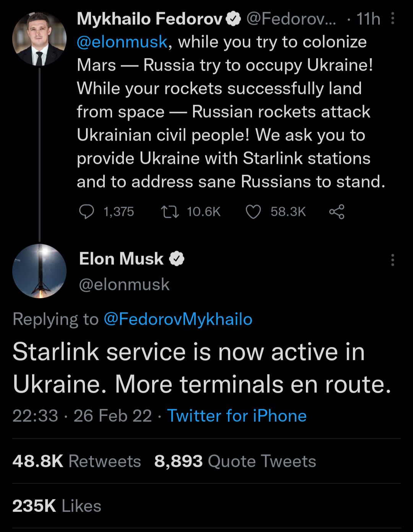Click the @FedorovMykhailo reply link

click(x=178, y=319)
